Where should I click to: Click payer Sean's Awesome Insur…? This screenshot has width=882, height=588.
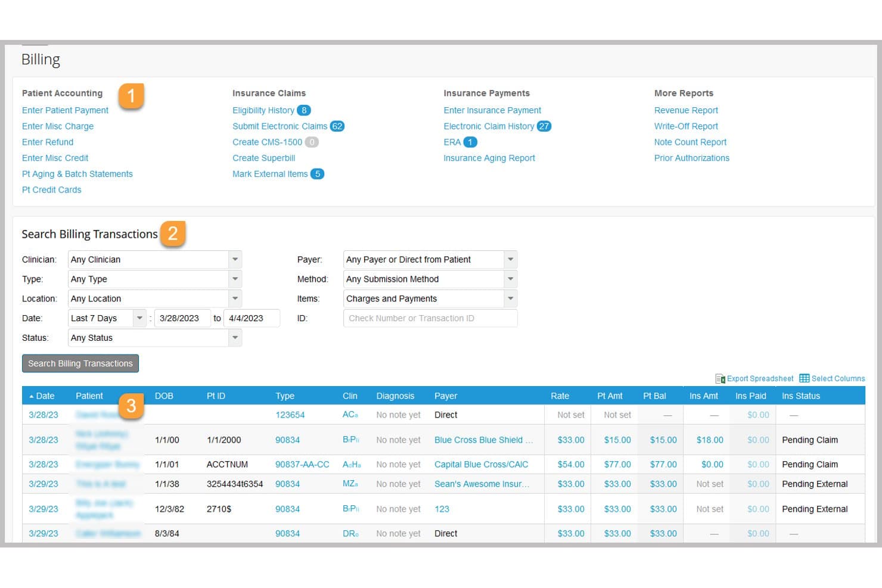coord(482,484)
